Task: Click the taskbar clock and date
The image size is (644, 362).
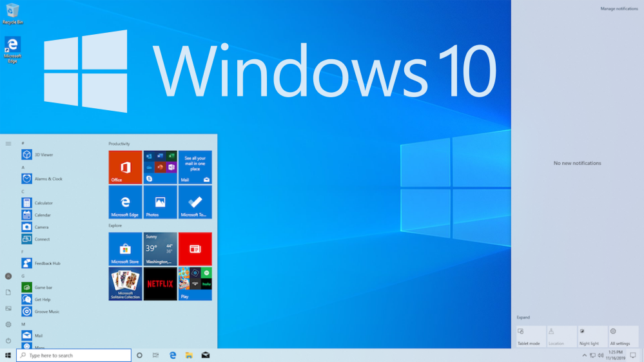Action: pyautogui.click(x=615, y=356)
